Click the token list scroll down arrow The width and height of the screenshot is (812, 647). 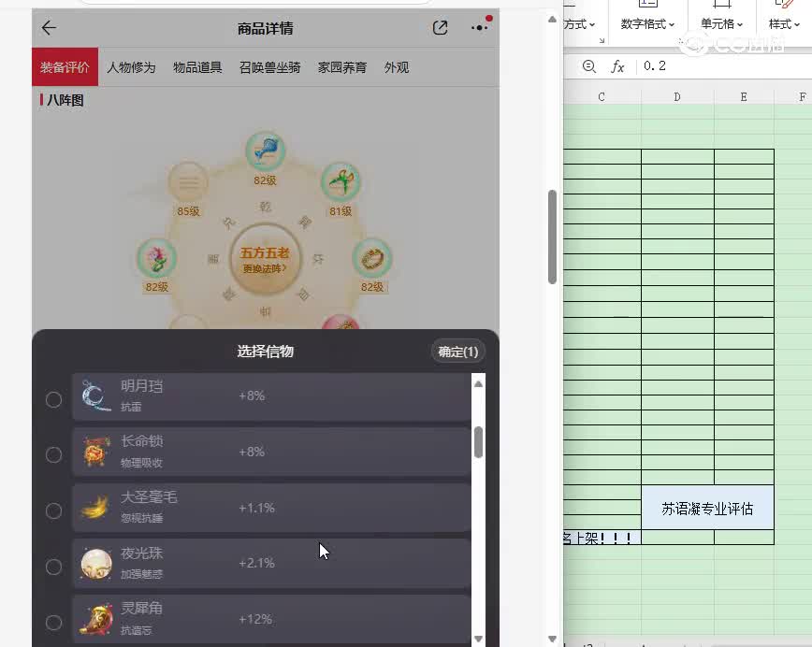point(479,639)
